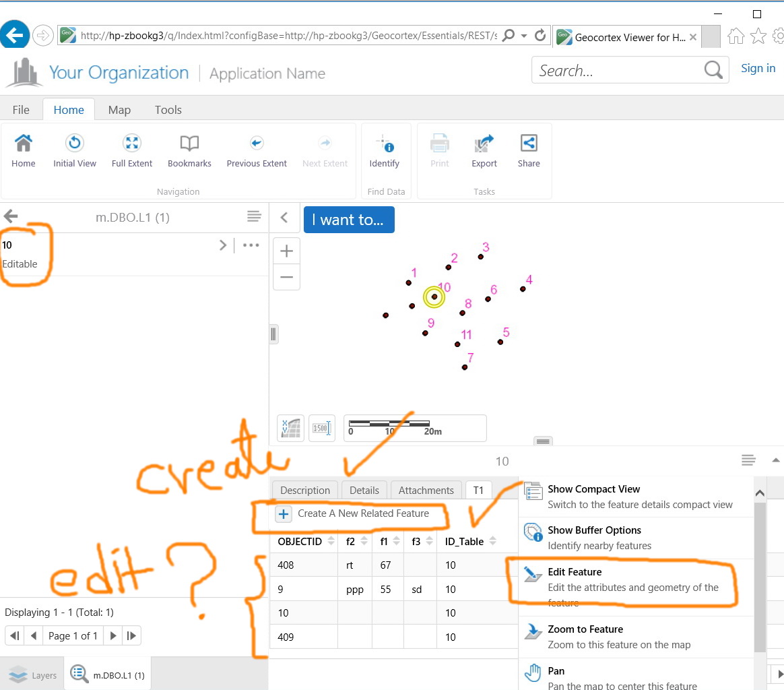Click Create A New Related Feature
The width and height of the screenshot is (784, 690).
click(354, 513)
